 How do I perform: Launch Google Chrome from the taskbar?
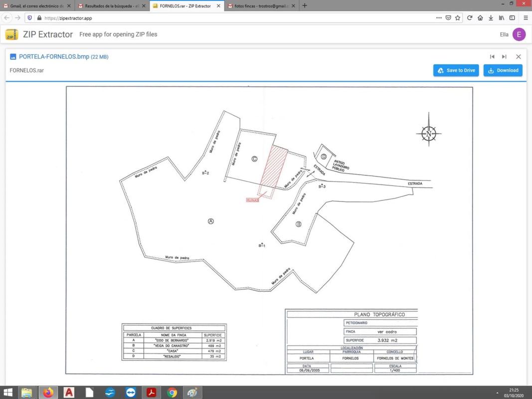(172, 393)
